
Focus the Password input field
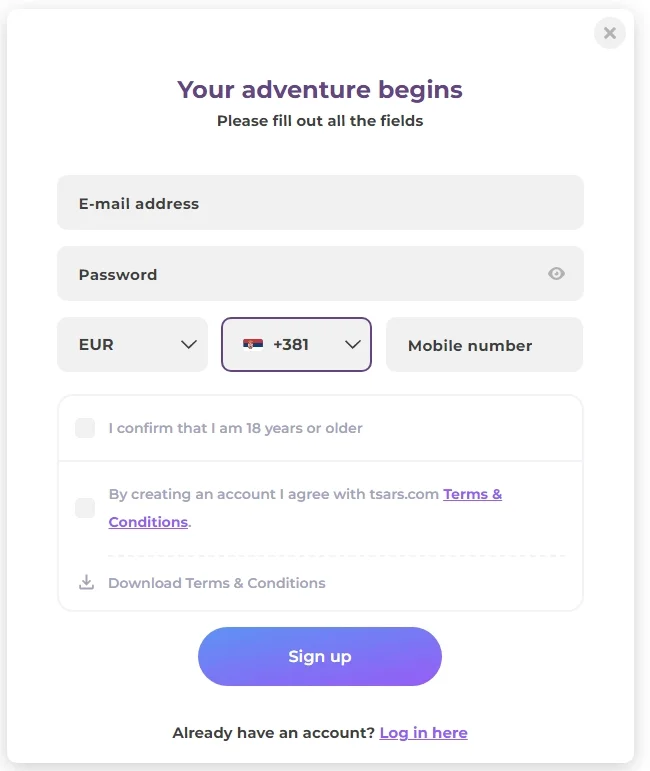(x=300, y=274)
